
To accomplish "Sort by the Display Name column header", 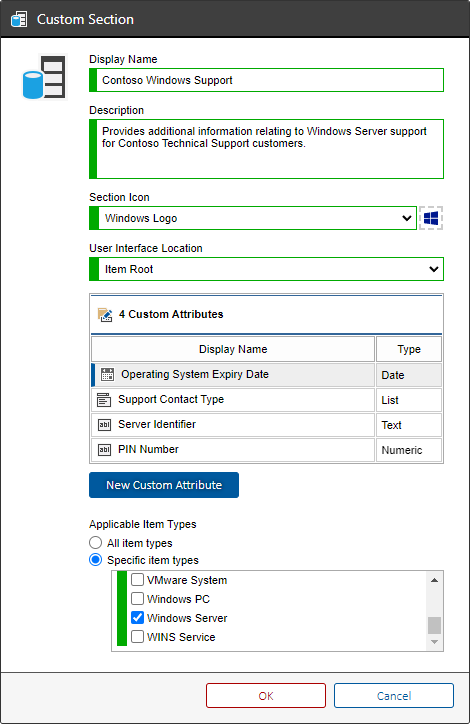I will point(233,349).
